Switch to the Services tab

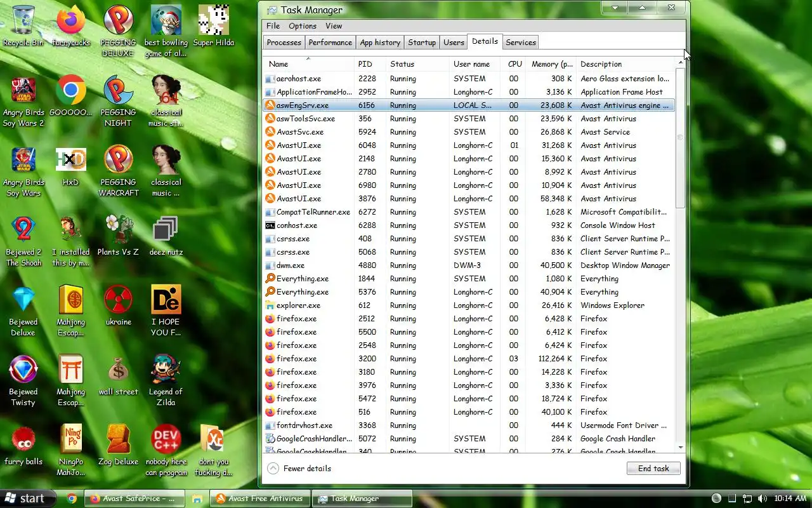tap(521, 43)
